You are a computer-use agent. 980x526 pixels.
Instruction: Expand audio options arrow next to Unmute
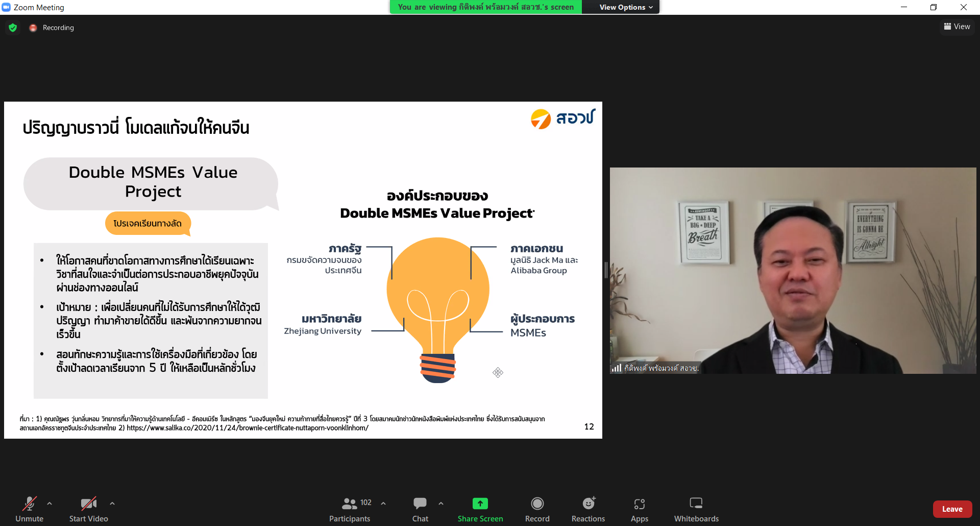tap(50, 504)
